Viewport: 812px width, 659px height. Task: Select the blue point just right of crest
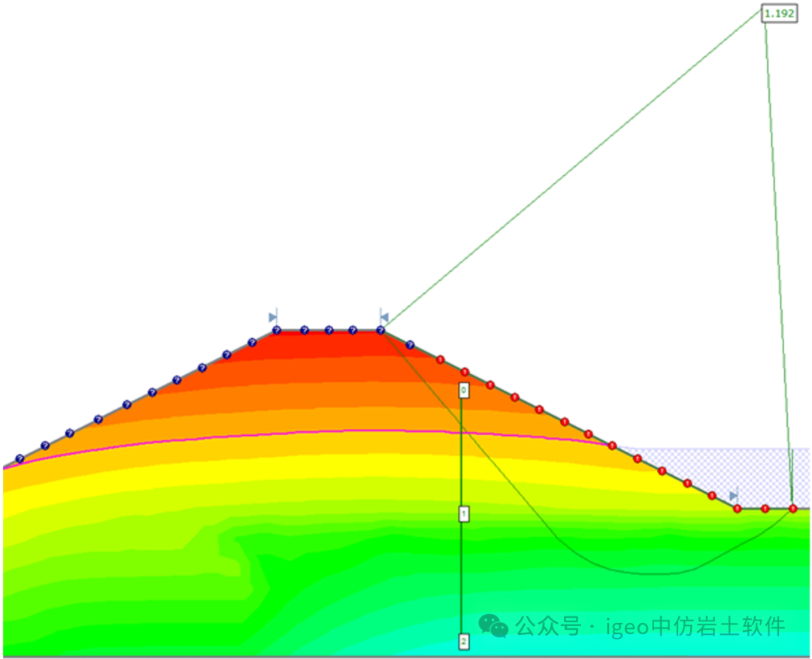[410, 345]
